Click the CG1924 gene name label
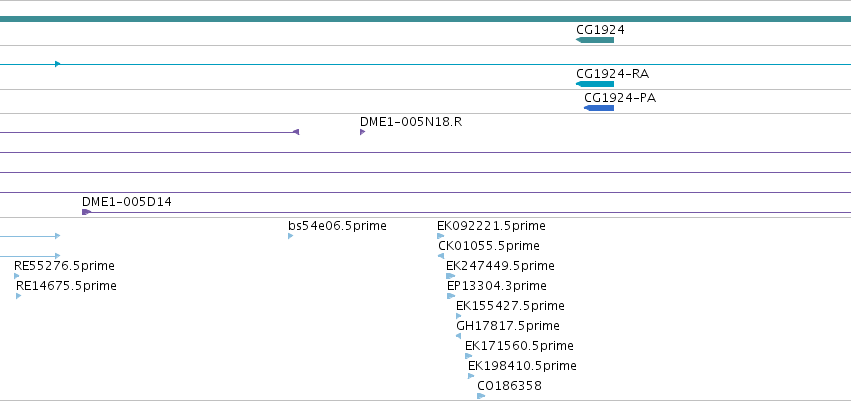Image resolution: width=851 pixels, height=401 pixels. pyautogui.click(x=600, y=30)
